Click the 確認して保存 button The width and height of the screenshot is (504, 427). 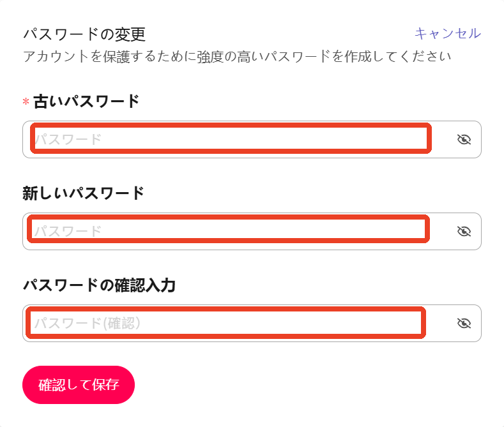[x=79, y=385]
